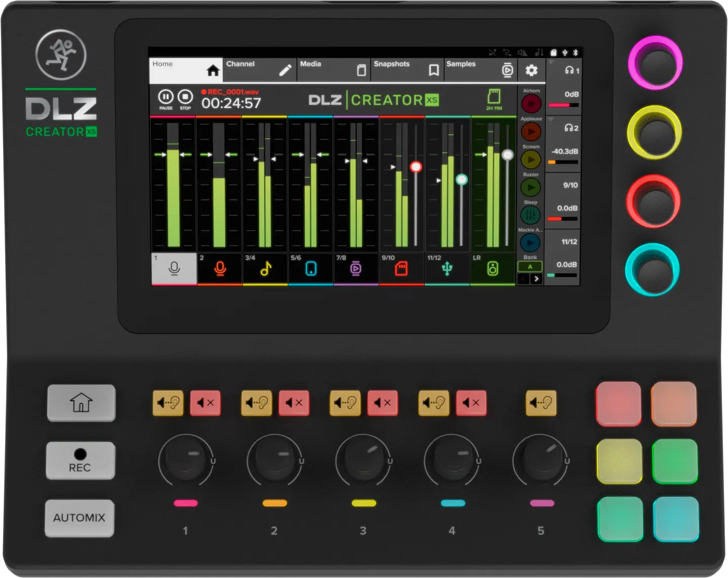This screenshot has height=578, width=728.
Task: Select the smartphone channel 5/6
Action: (x=310, y=268)
